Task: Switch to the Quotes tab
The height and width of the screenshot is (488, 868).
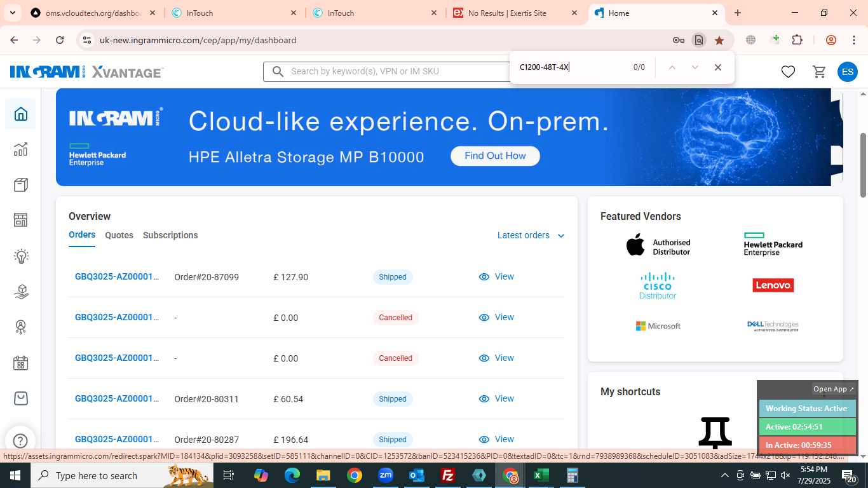Action: [119, 235]
